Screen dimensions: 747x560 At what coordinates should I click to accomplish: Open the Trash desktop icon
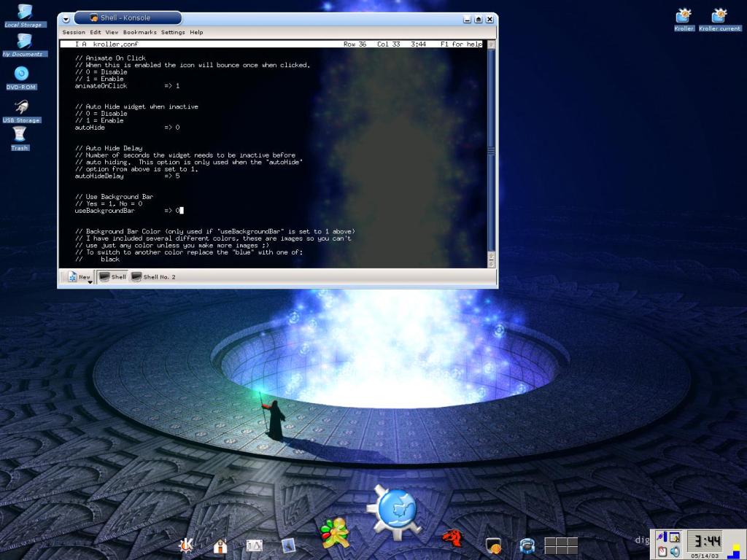click(x=20, y=139)
